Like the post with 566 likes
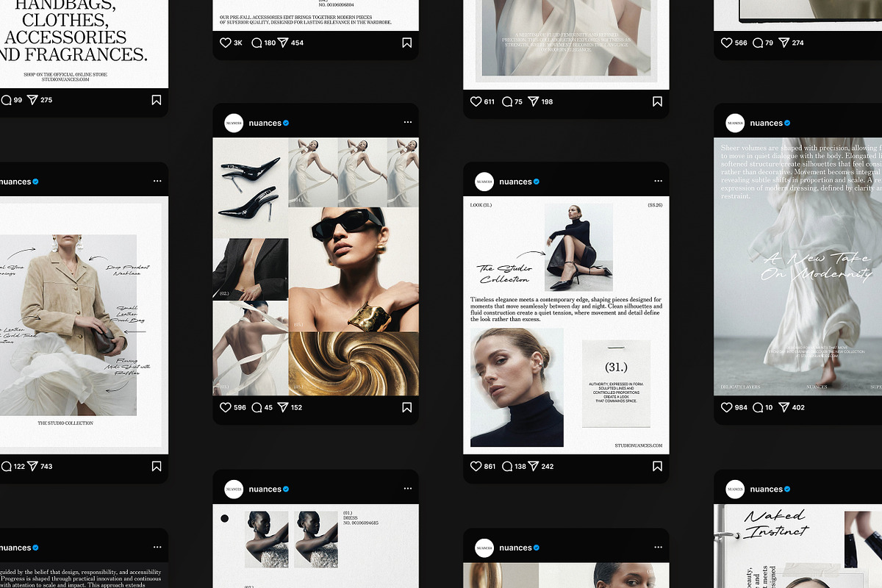Viewport: 882px width, 588px height. [x=726, y=43]
